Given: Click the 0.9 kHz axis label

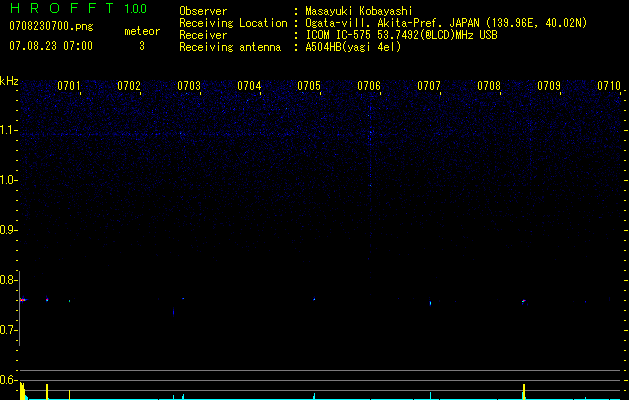Looking at the screenshot, I should [x=9, y=230].
